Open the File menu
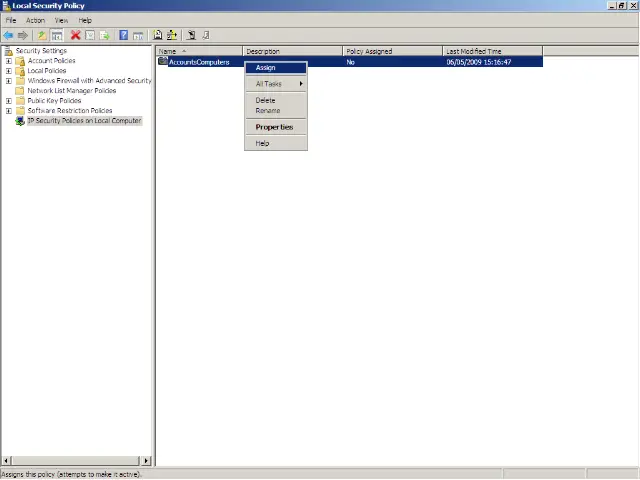Image resolution: width=640 pixels, height=480 pixels. (11, 20)
